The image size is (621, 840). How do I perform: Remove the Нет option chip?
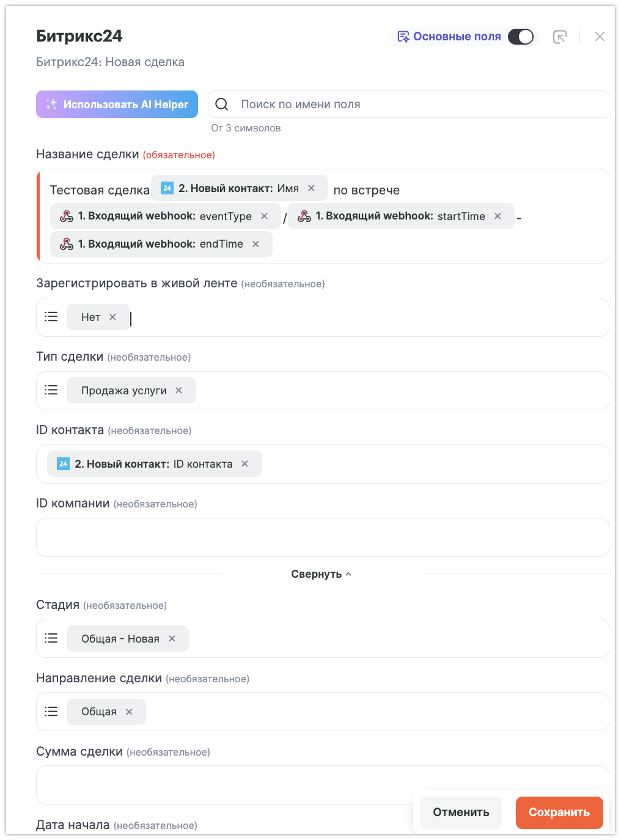pyautogui.click(x=113, y=317)
